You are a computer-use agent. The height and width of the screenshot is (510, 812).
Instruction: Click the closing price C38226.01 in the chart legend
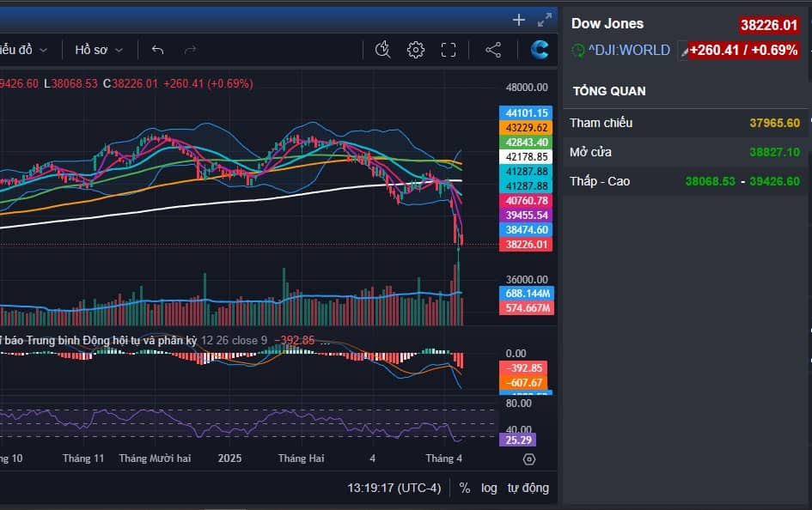click(x=131, y=84)
